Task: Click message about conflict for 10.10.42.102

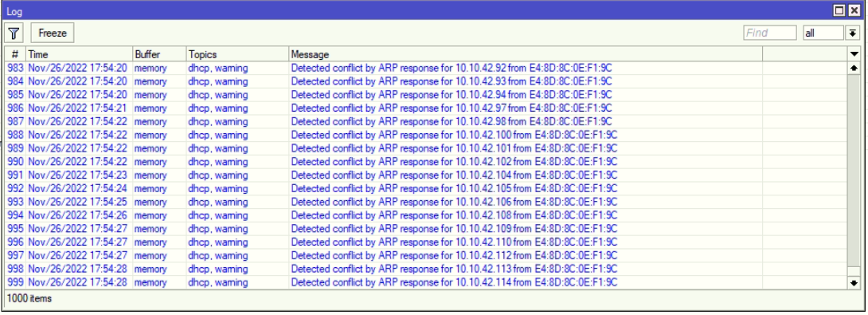Action: click(455, 162)
